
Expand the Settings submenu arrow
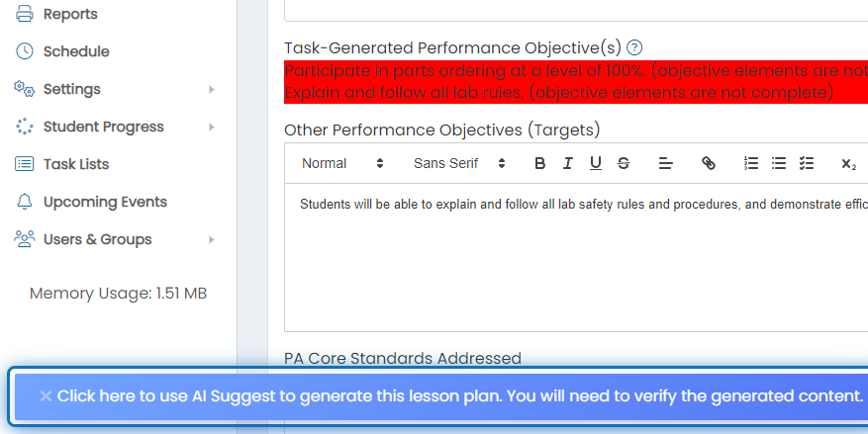click(212, 89)
